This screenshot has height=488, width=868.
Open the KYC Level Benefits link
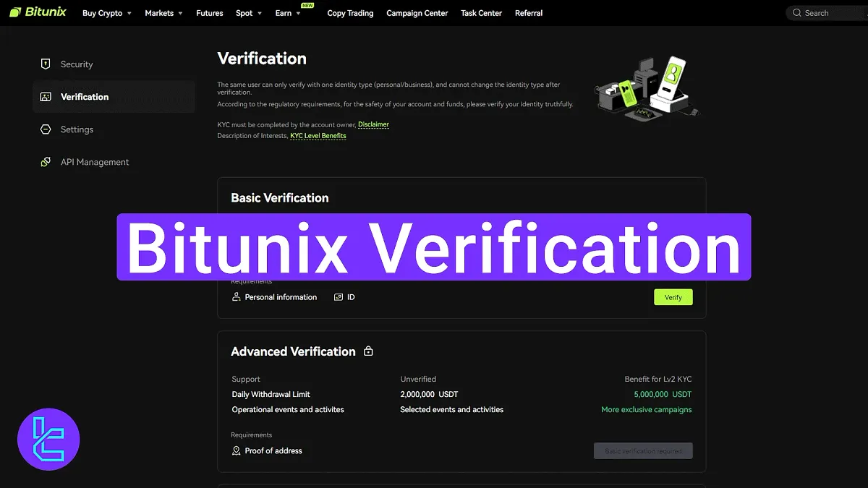pos(318,135)
